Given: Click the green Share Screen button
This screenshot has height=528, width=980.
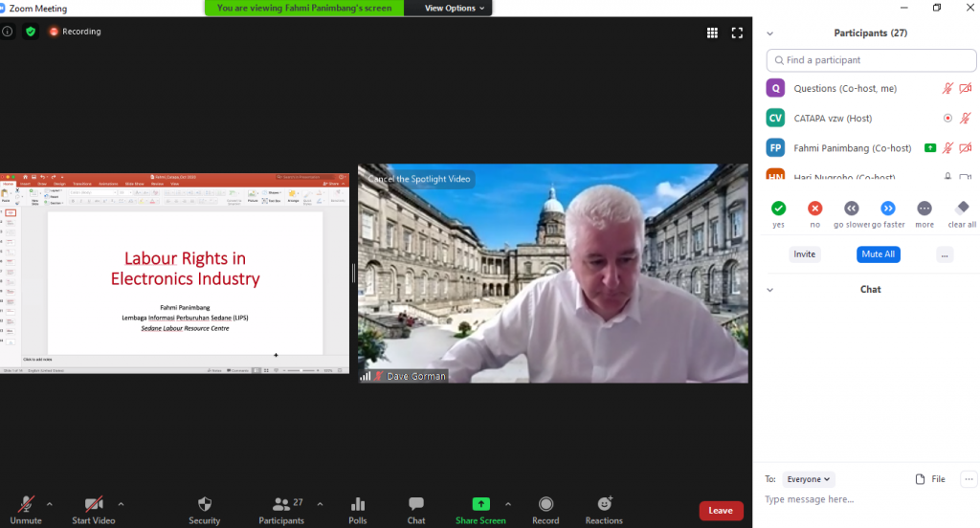Looking at the screenshot, I should (x=480, y=511).
